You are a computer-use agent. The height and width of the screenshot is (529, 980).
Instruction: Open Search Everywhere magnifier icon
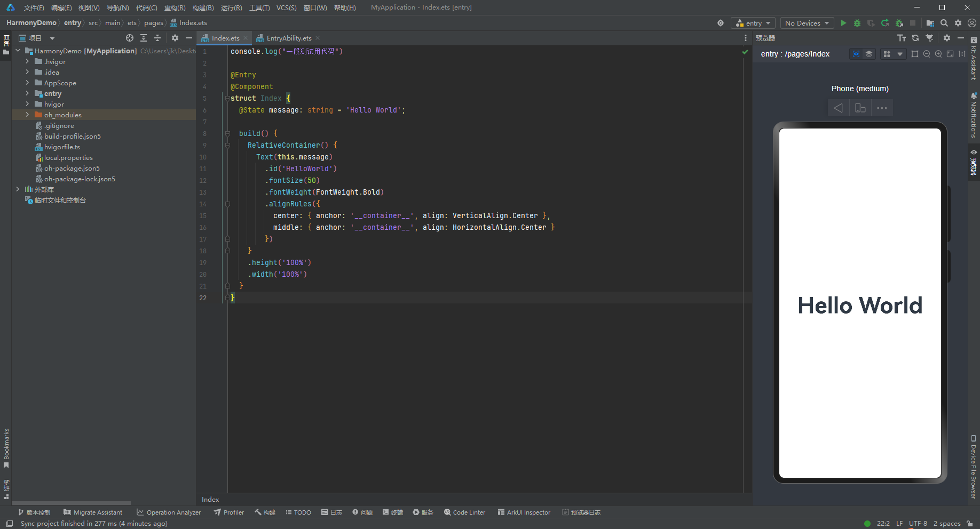[944, 23]
